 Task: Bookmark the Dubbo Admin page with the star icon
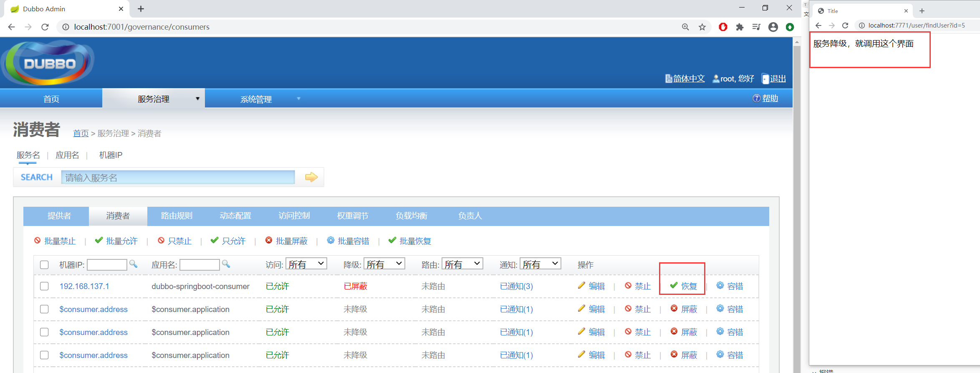702,27
